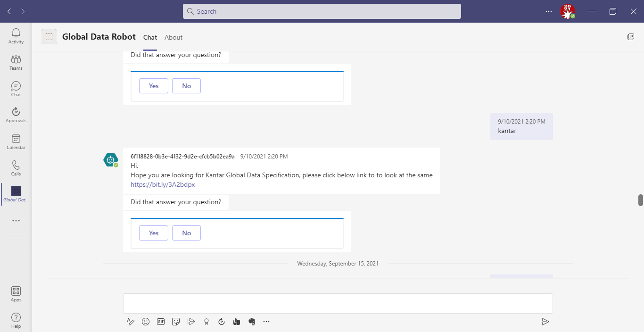Navigate back using the title bar arrow
The width and height of the screenshot is (644, 332).
tap(9, 11)
